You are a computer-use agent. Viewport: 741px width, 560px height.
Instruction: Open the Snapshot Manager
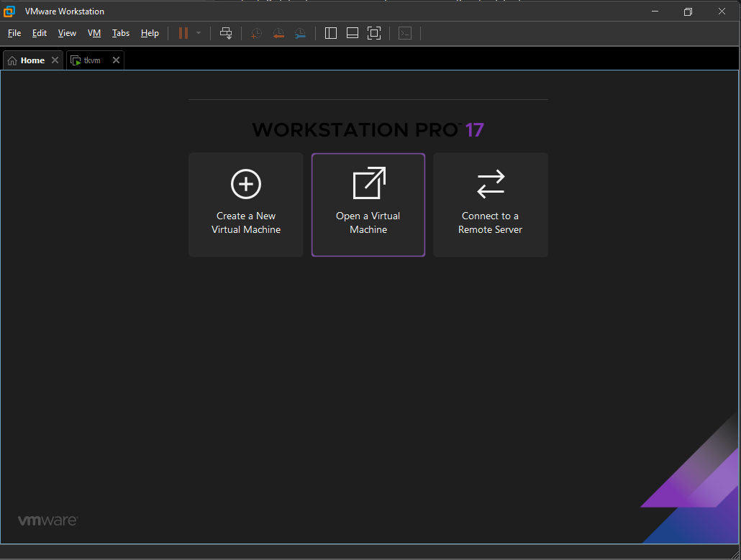(300, 33)
